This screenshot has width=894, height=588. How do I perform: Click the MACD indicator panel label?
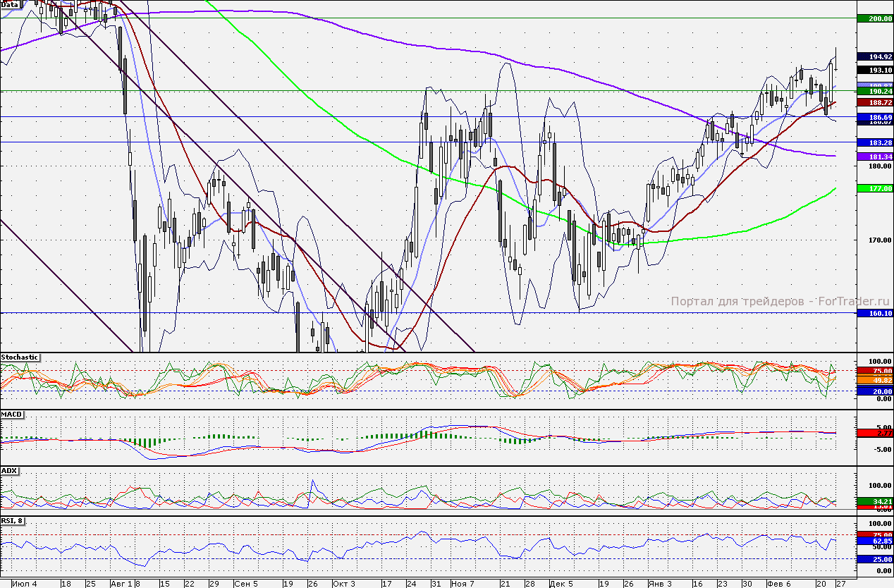(x=12, y=415)
